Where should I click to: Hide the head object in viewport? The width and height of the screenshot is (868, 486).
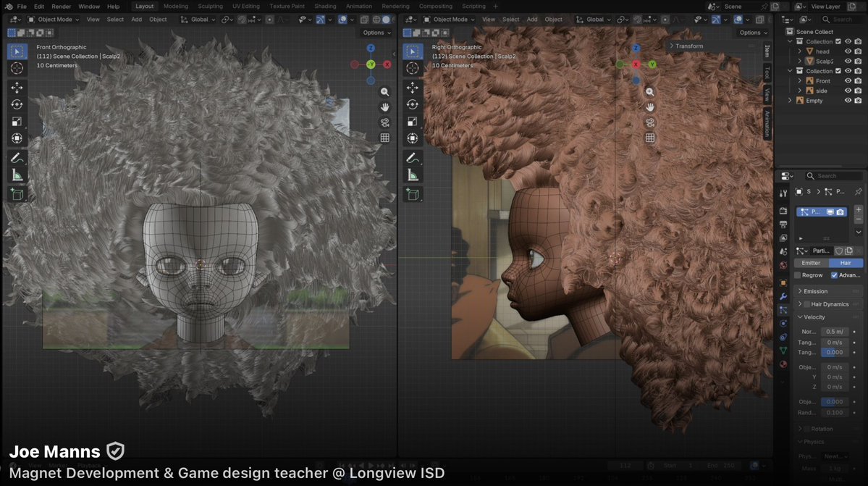click(x=848, y=51)
